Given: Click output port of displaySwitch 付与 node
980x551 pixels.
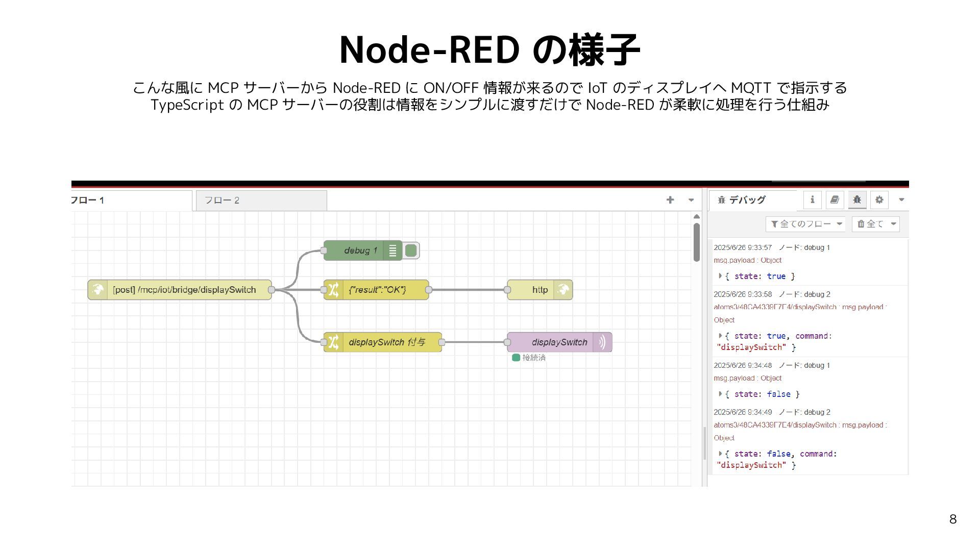Looking at the screenshot, I should (442, 342).
